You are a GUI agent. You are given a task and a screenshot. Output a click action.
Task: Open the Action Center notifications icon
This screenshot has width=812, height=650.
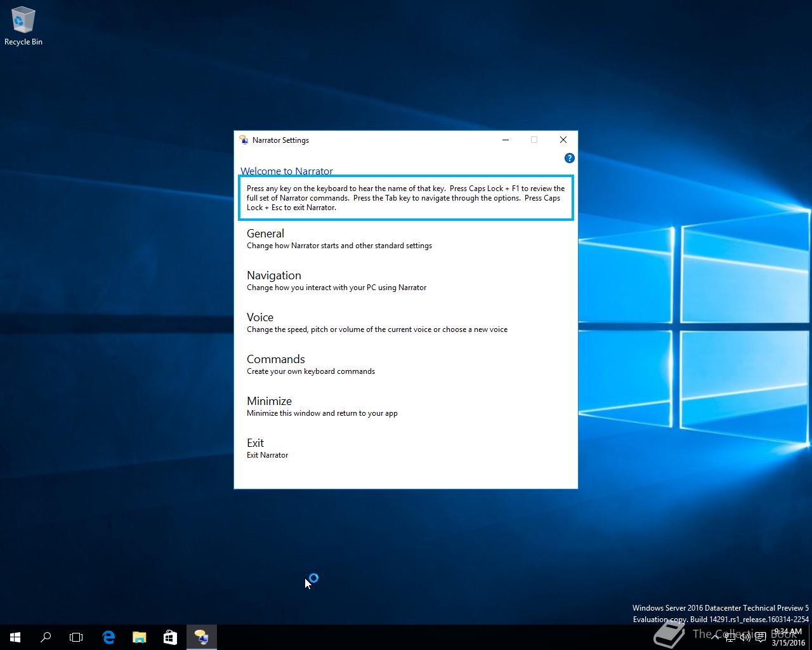[761, 637]
